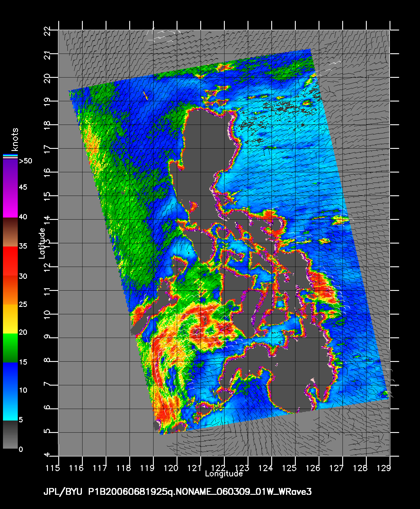Viewport: 420px width, 509px height.
Task: Select the '40' colorbar label
Action: click(x=23, y=217)
